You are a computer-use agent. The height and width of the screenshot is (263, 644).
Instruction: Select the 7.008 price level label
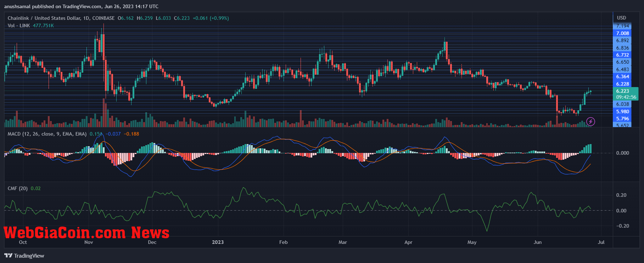622,33
